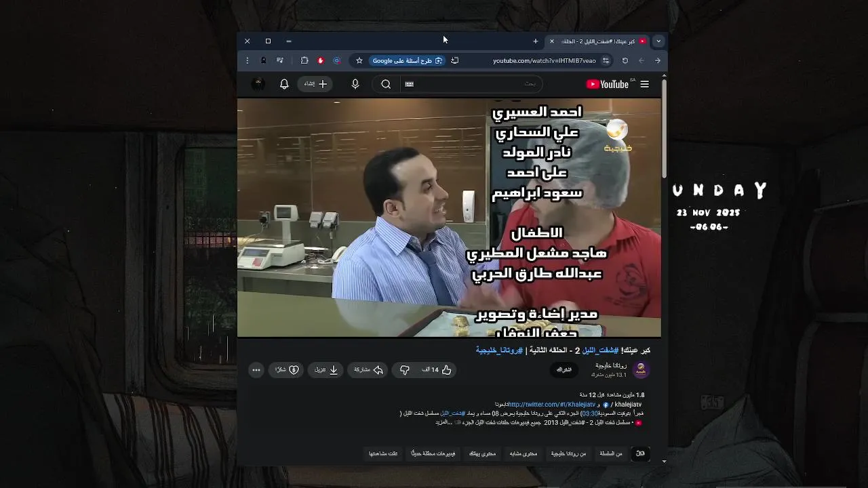This screenshot has height=488, width=868.
Task: Select the 'من السلسلة' filter chip
Action: pos(611,453)
